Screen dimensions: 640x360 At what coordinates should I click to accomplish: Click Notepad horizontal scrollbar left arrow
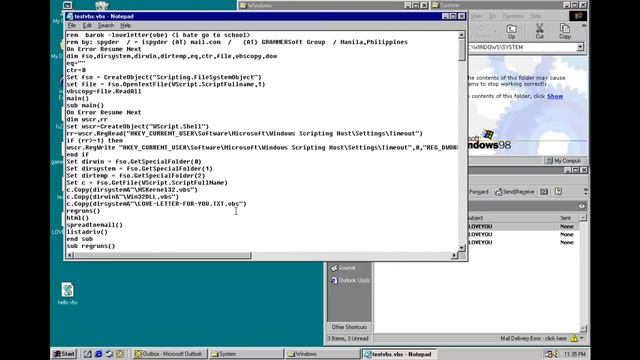tap(70, 255)
